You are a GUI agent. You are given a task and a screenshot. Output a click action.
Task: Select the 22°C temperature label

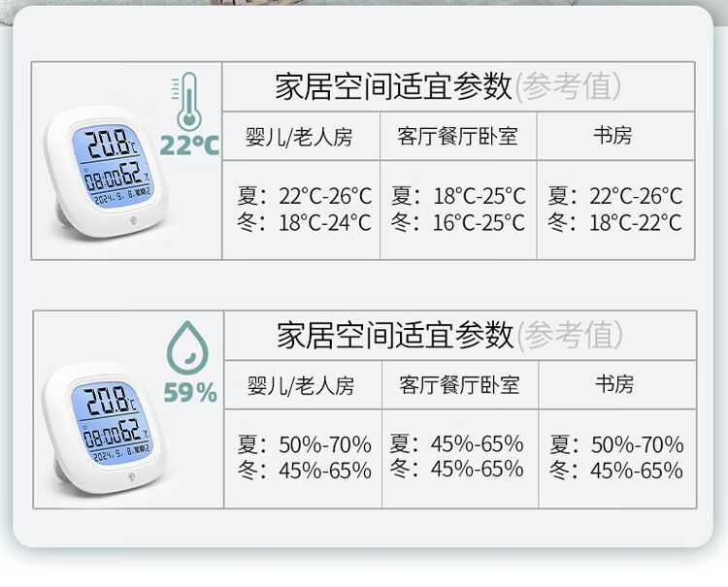coord(189,147)
